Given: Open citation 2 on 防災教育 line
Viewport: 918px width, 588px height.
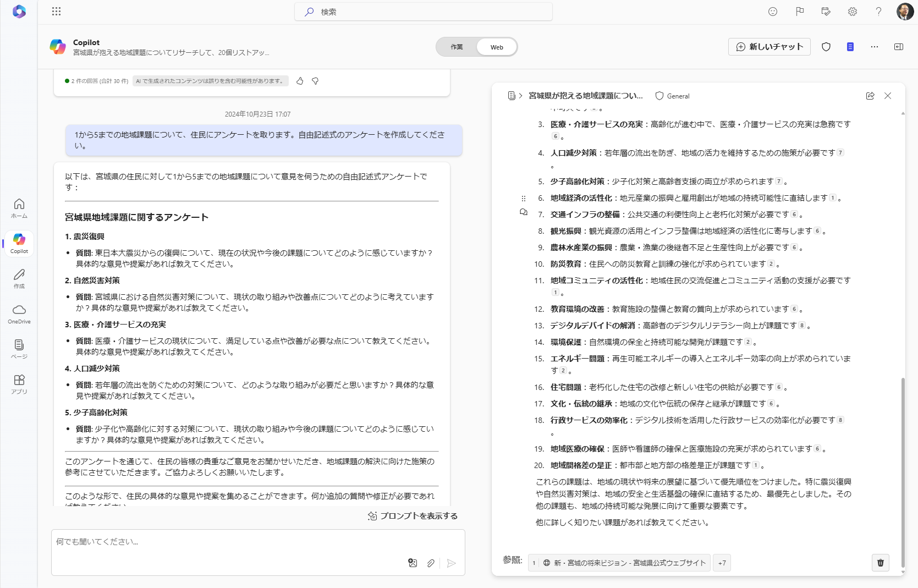Looking at the screenshot, I should point(771,264).
